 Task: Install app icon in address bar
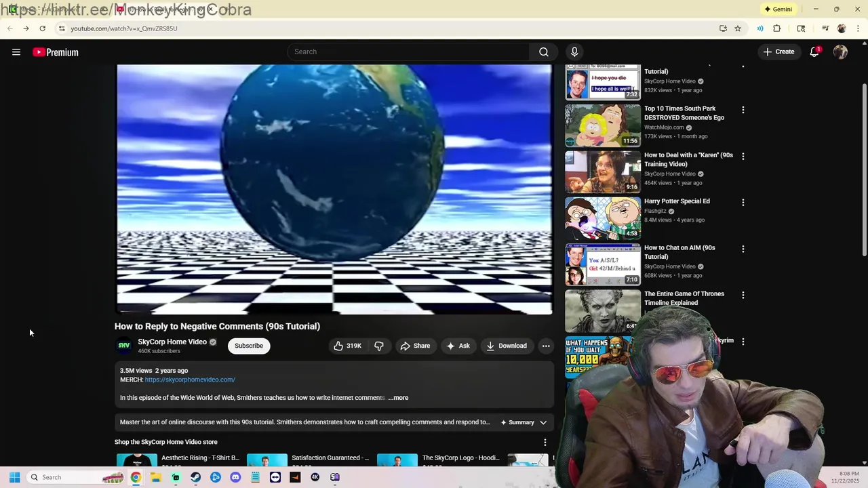[723, 28]
